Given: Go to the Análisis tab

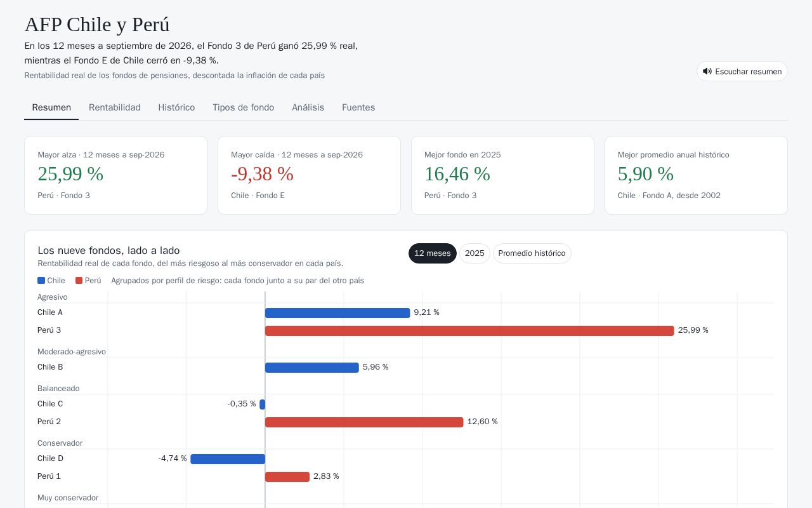Looking at the screenshot, I should pyautogui.click(x=308, y=107).
